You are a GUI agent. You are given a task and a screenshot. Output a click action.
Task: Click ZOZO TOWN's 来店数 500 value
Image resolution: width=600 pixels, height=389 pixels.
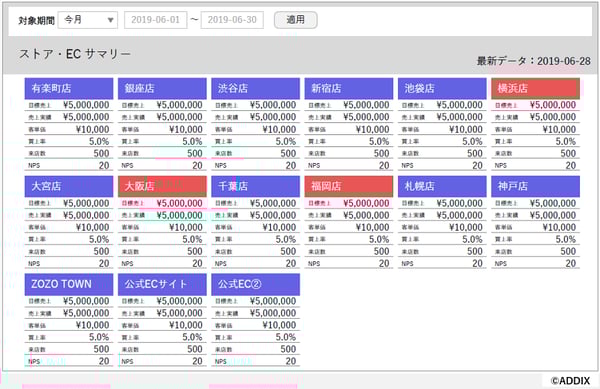101,349
